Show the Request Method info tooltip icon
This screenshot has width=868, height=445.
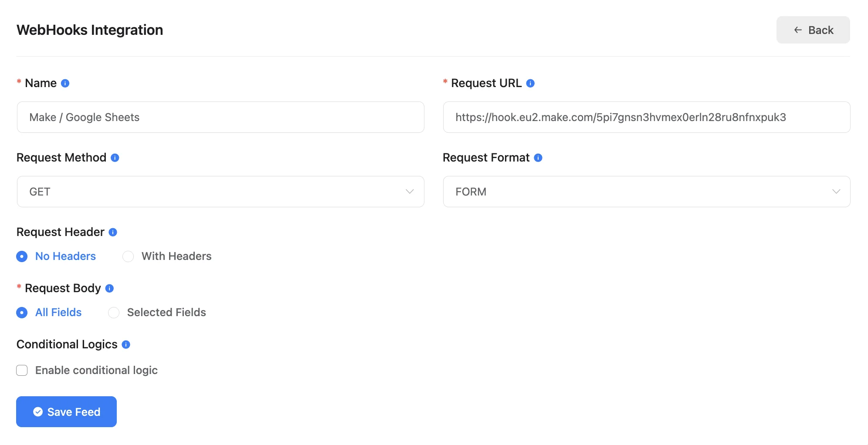(115, 158)
